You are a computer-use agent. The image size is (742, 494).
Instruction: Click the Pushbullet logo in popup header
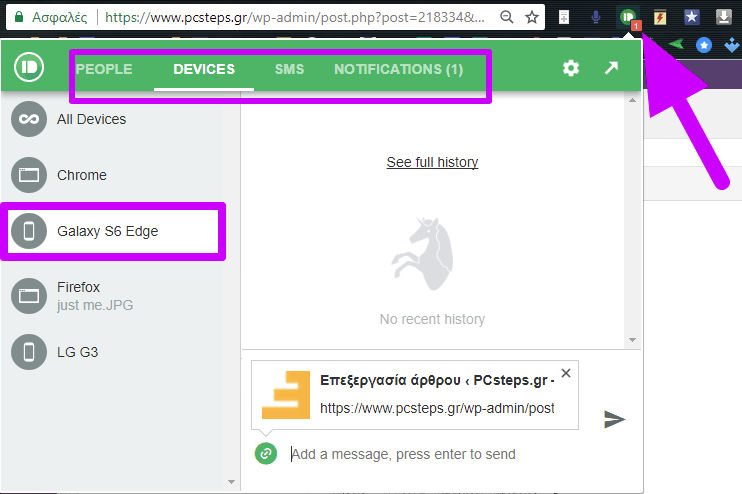point(29,67)
